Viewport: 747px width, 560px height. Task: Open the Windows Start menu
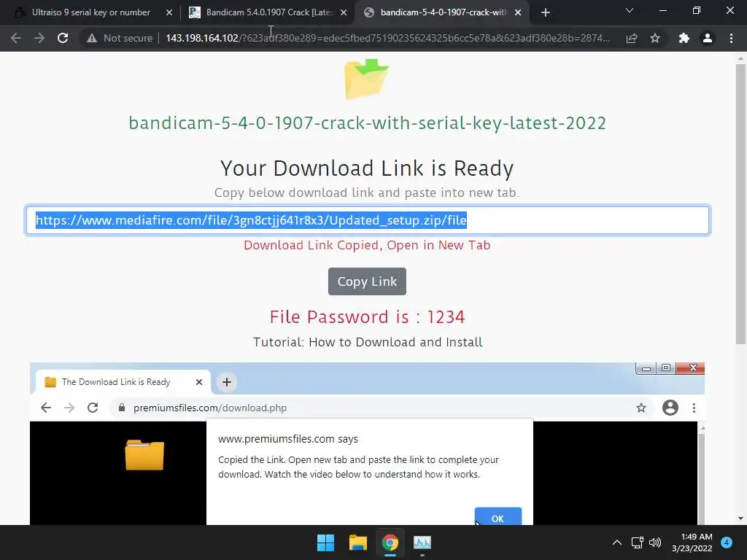click(326, 542)
